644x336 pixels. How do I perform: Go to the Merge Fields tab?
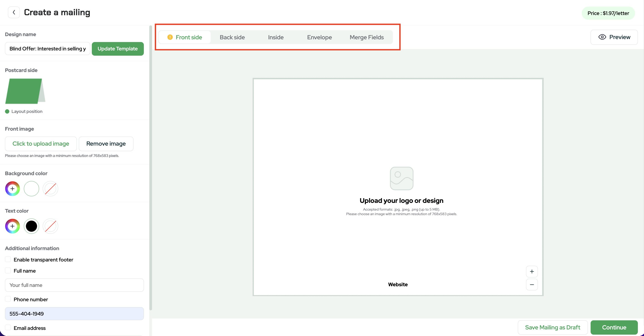click(367, 37)
